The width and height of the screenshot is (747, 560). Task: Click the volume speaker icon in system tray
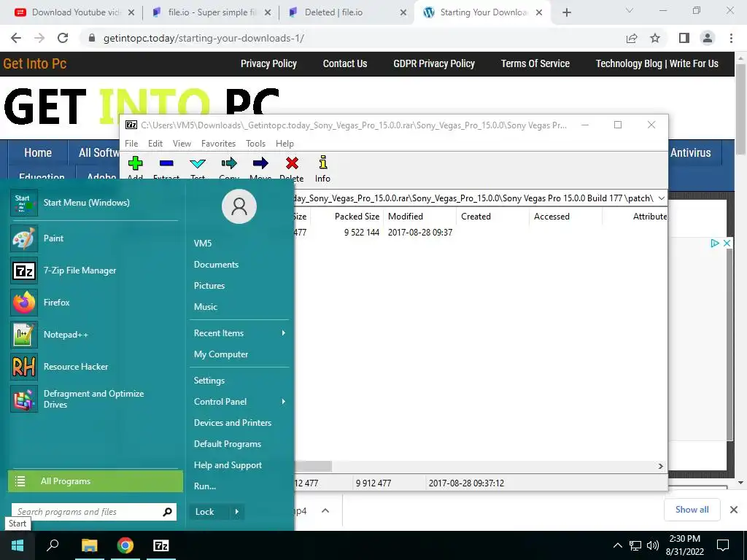(653, 545)
